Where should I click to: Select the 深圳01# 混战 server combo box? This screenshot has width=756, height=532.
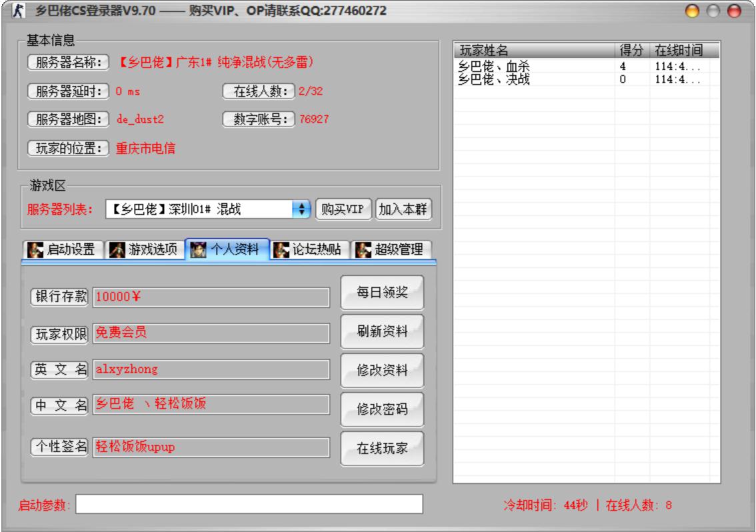(x=200, y=209)
